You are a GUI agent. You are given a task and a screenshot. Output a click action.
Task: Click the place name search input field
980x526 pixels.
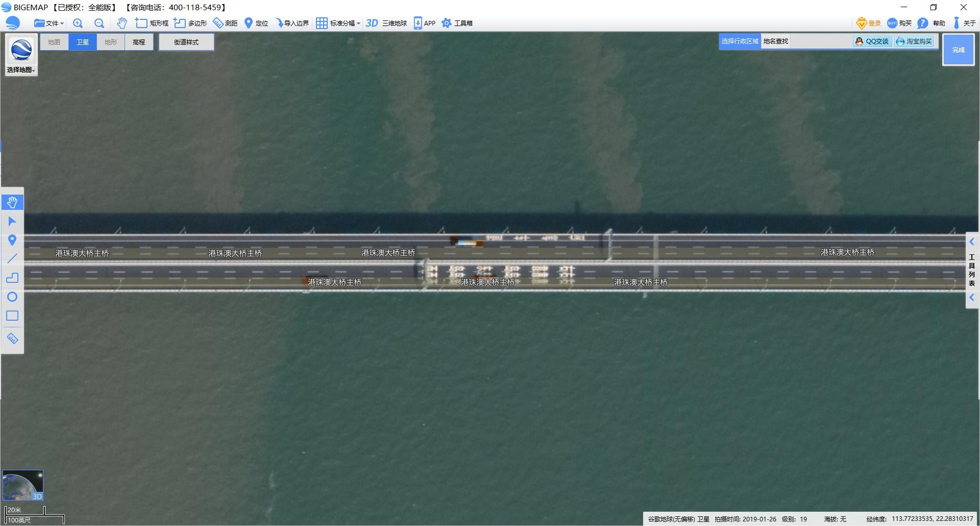pyautogui.click(x=820, y=41)
